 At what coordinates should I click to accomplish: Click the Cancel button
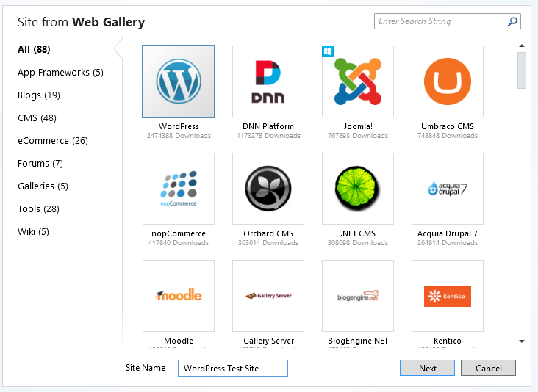click(x=489, y=368)
